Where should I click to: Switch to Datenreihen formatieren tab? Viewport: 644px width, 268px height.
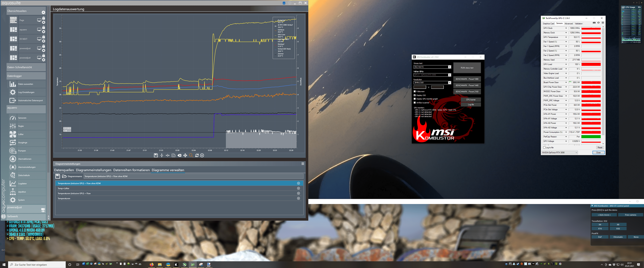point(131,170)
